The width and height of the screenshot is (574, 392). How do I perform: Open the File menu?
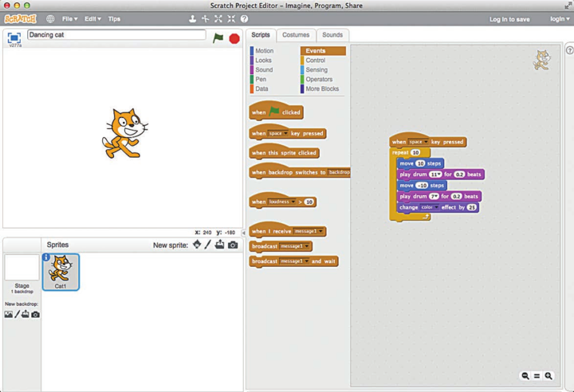point(69,19)
